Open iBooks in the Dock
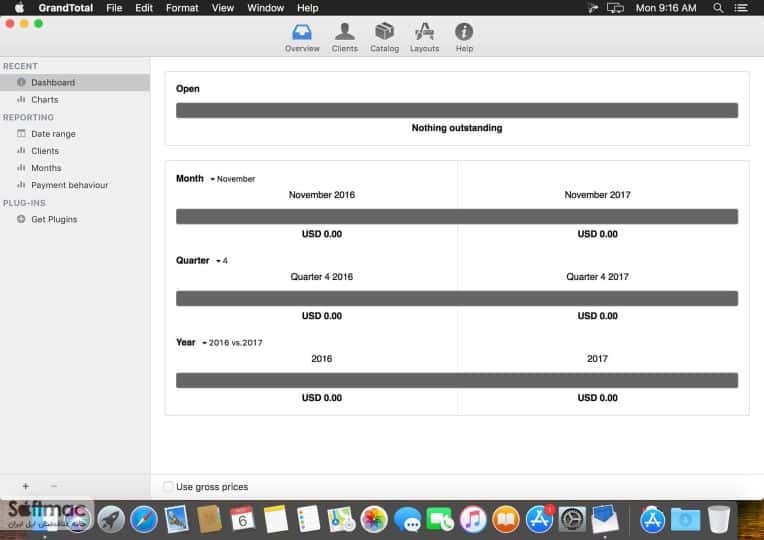Viewport: 764px width, 540px height. 506,520
